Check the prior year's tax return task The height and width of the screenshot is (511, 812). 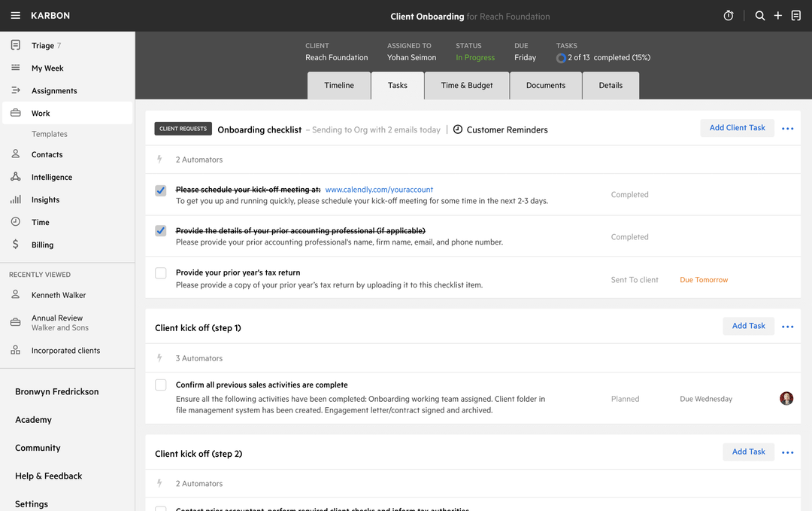[x=160, y=272]
